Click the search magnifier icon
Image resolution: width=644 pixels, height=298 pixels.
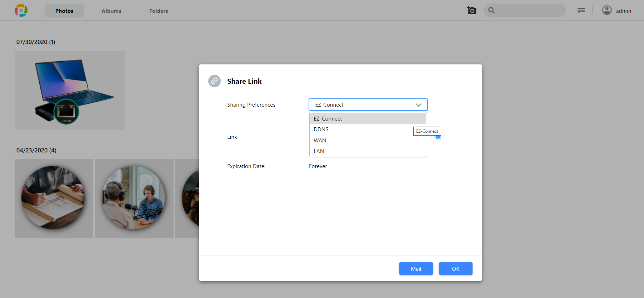point(491,10)
